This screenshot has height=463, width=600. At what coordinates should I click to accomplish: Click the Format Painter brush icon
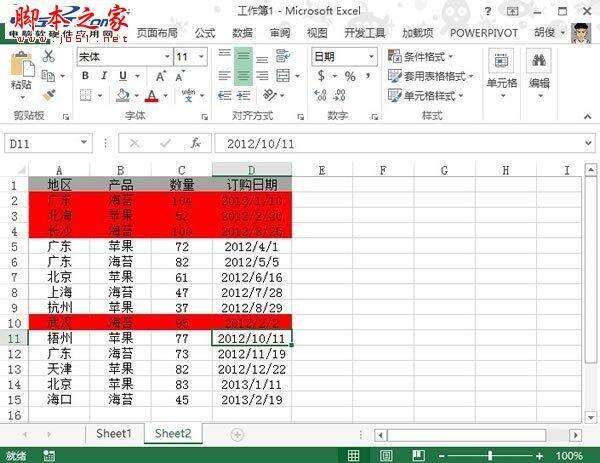(x=49, y=95)
